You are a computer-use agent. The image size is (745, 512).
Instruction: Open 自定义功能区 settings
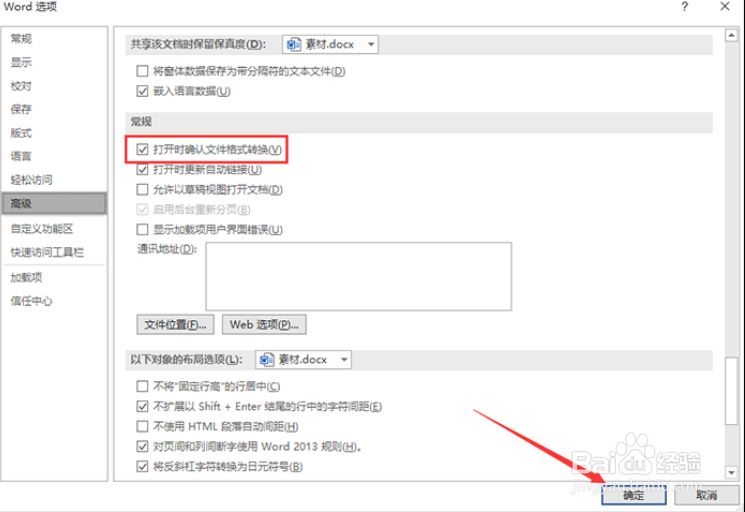click(42, 229)
